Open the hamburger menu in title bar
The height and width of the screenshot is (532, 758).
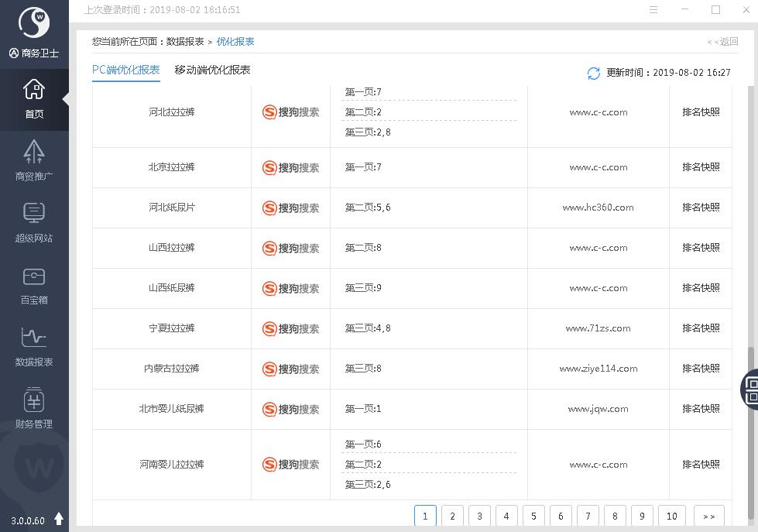pyautogui.click(x=653, y=10)
